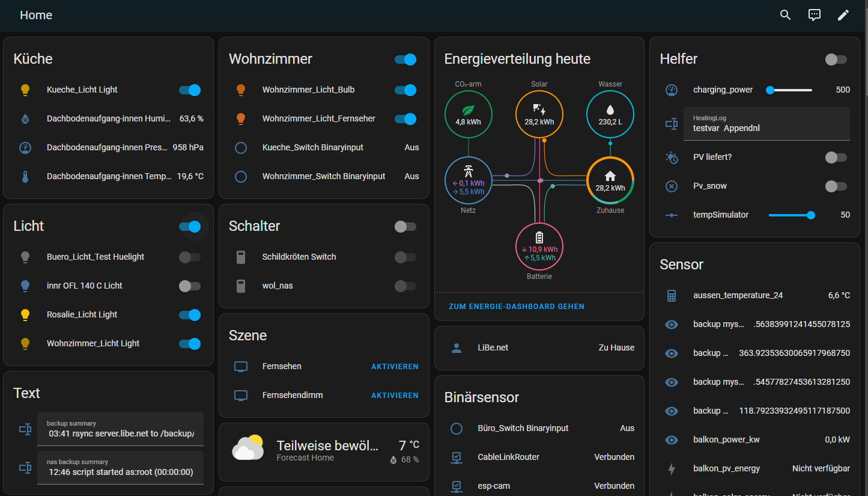This screenshot has height=496, width=868.
Task: Open the Assist speech bubble icon
Action: [x=814, y=14]
